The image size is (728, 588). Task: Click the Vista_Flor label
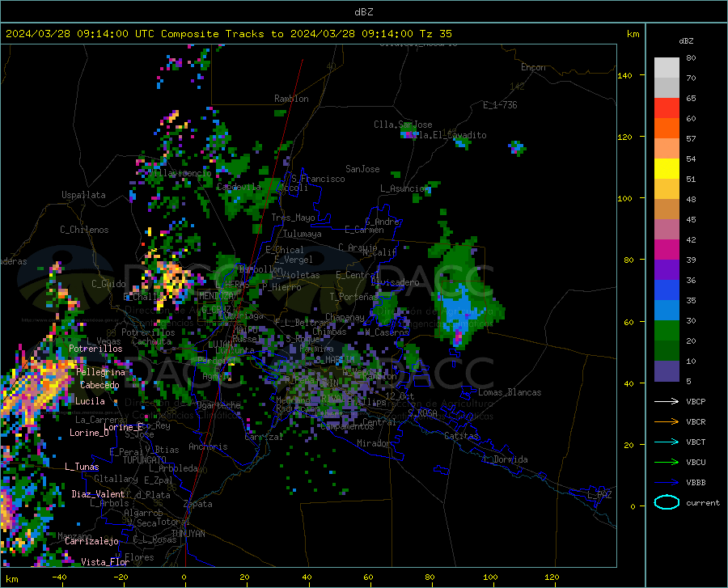tap(105, 562)
